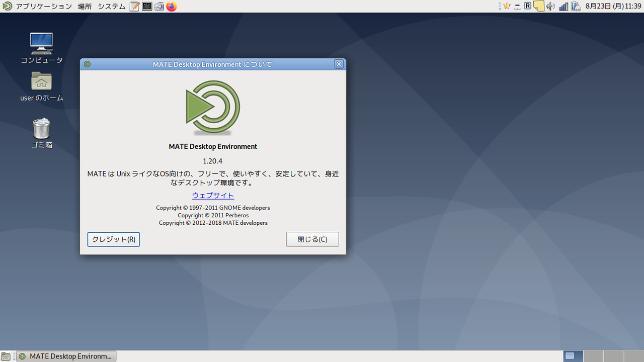Click the R tray indicator icon
Viewport: 644px width, 362px height.
coord(527,7)
